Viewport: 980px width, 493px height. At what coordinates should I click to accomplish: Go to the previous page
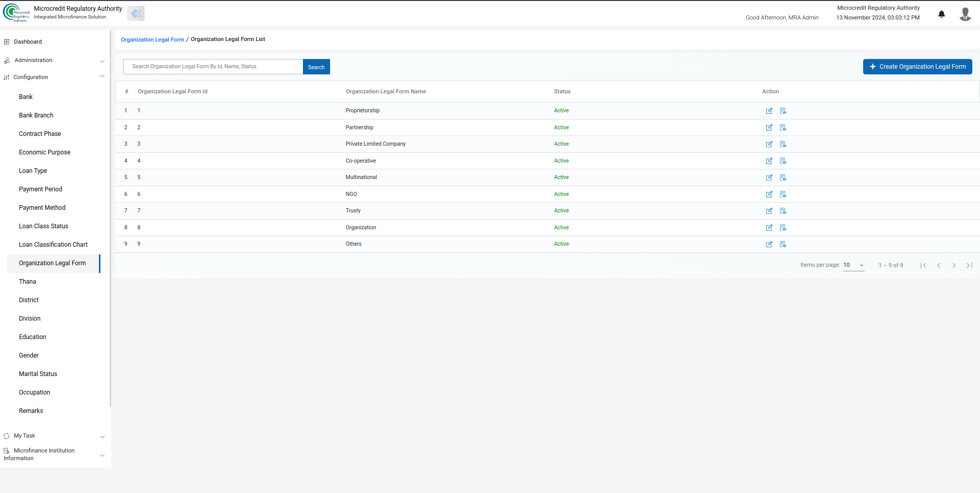(938, 265)
